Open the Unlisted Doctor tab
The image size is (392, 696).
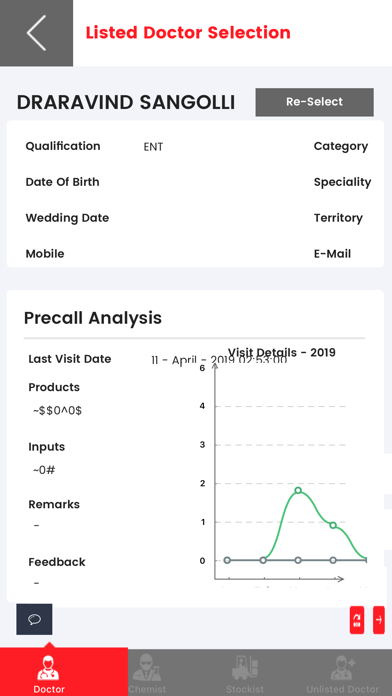tap(343, 672)
